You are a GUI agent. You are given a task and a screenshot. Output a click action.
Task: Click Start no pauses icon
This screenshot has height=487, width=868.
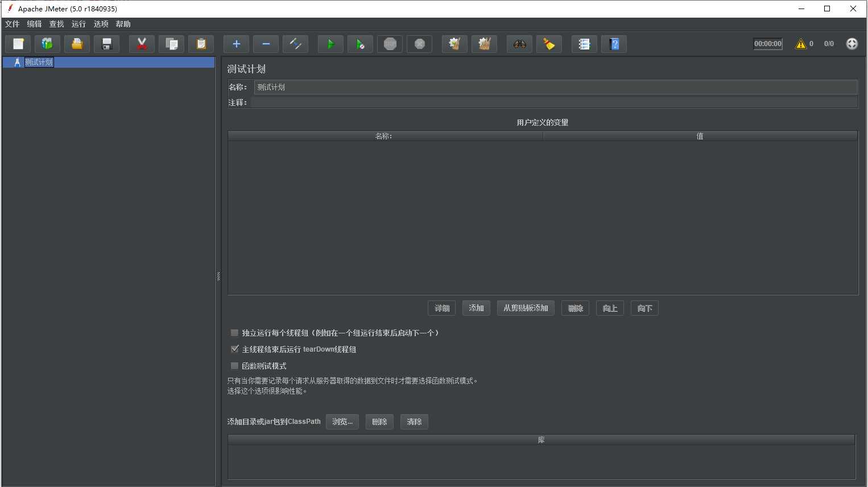pyautogui.click(x=360, y=44)
